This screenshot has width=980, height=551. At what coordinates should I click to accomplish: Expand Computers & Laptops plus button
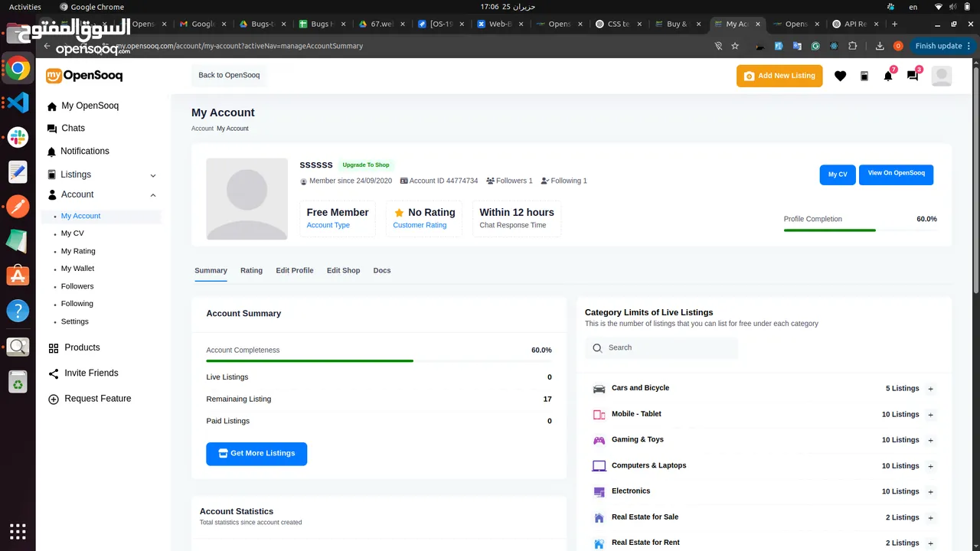[x=931, y=466]
